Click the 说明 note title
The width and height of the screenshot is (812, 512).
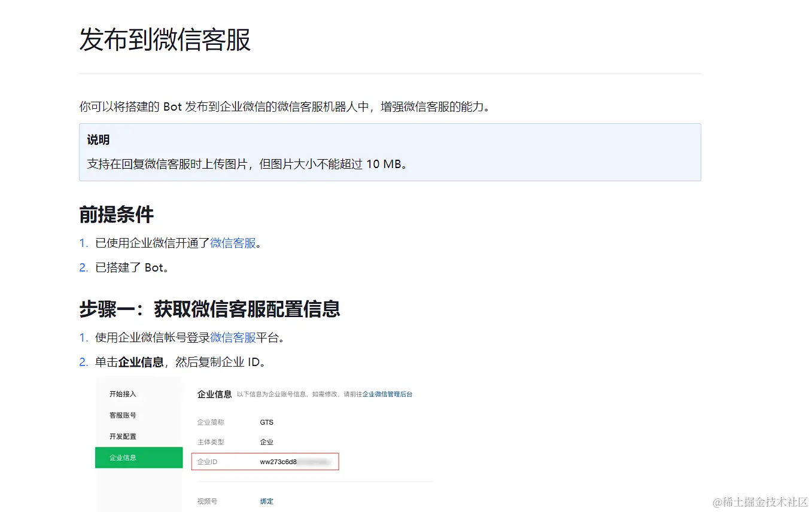coord(98,140)
